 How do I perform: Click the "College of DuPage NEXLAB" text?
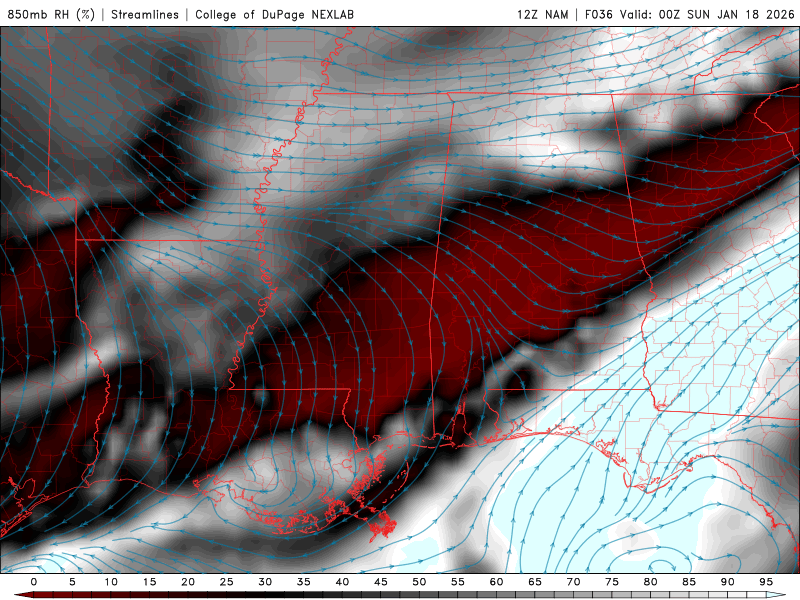[x=274, y=14]
